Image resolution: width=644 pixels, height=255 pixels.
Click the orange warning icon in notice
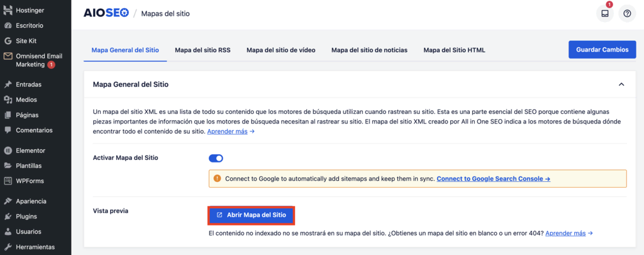[218, 179]
